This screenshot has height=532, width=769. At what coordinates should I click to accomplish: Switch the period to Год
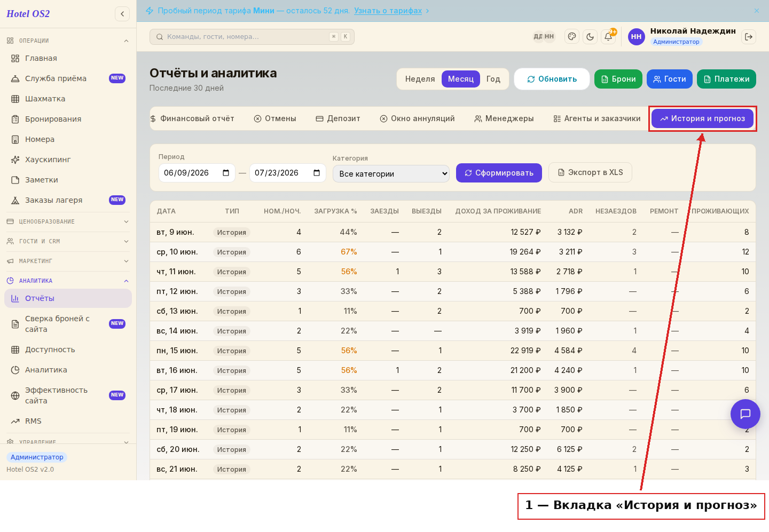click(493, 79)
